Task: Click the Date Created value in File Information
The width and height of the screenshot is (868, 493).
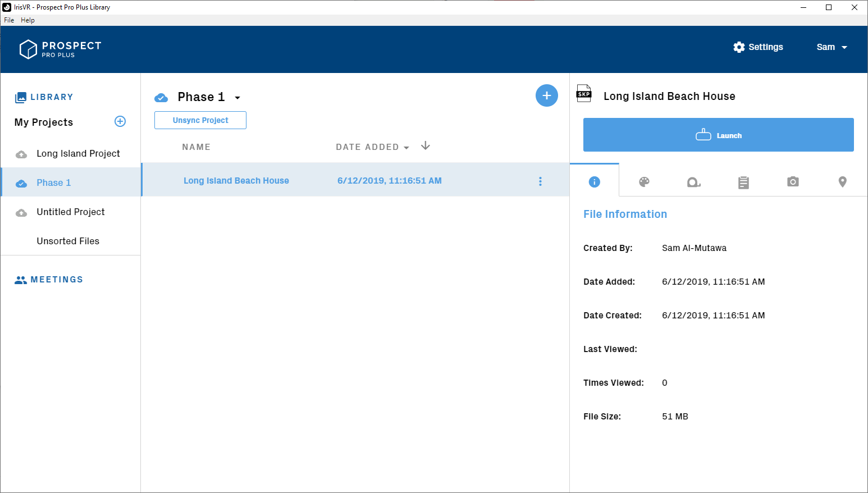Action: click(713, 316)
